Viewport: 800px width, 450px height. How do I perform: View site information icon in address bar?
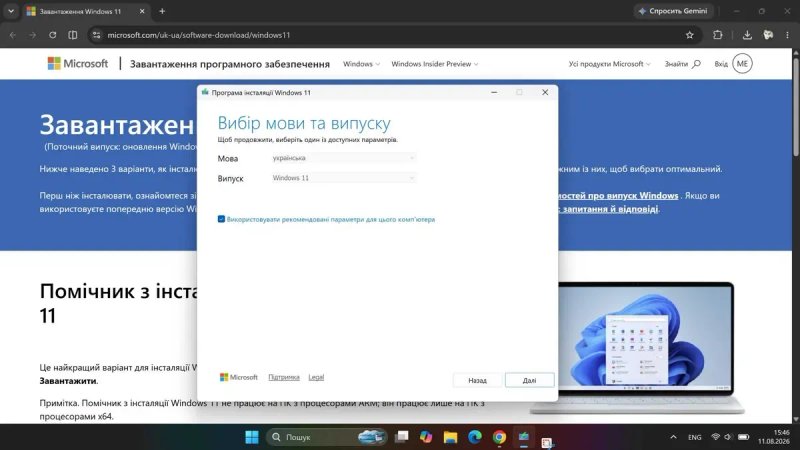pos(96,35)
